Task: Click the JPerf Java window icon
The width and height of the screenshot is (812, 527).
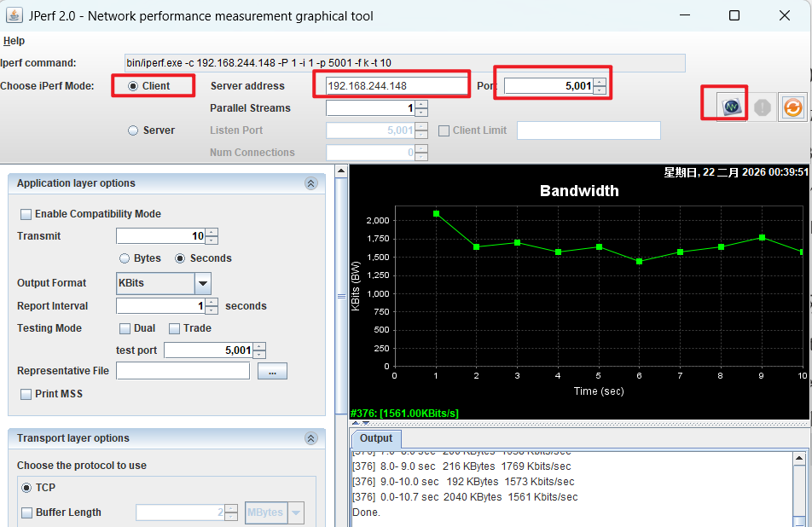Action: tap(14, 15)
